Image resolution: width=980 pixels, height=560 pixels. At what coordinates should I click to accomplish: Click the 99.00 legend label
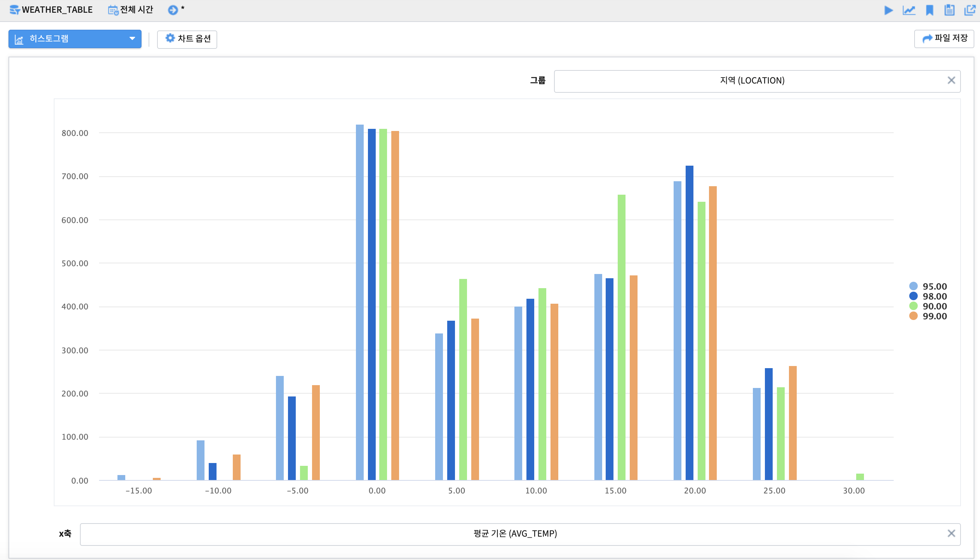pos(935,316)
